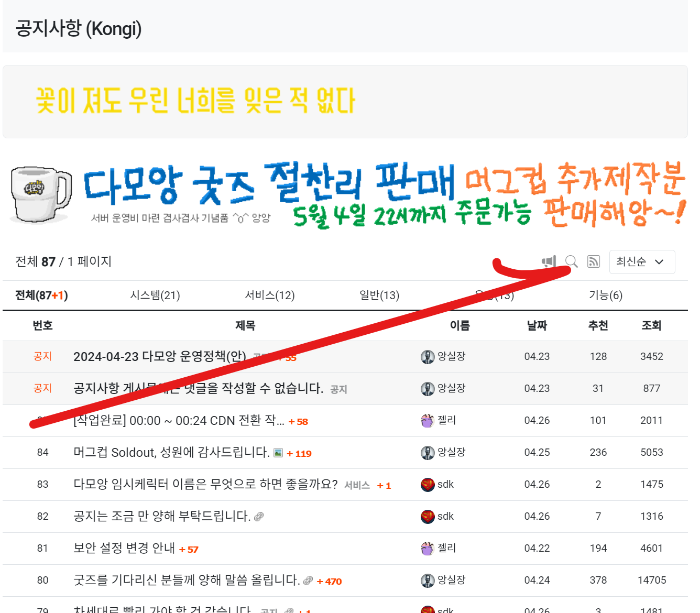
Task: Open post 다모앙 임시케릭터 이름은 무엇으로
Action: pyautogui.click(x=205, y=485)
